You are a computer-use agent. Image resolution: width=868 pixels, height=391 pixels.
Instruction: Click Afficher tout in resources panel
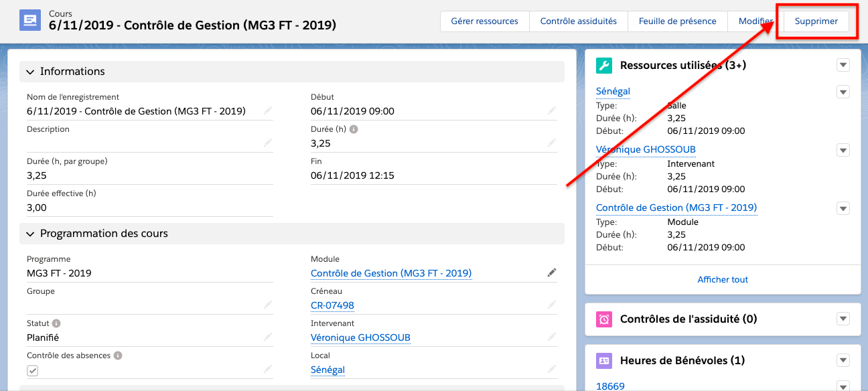[723, 279]
